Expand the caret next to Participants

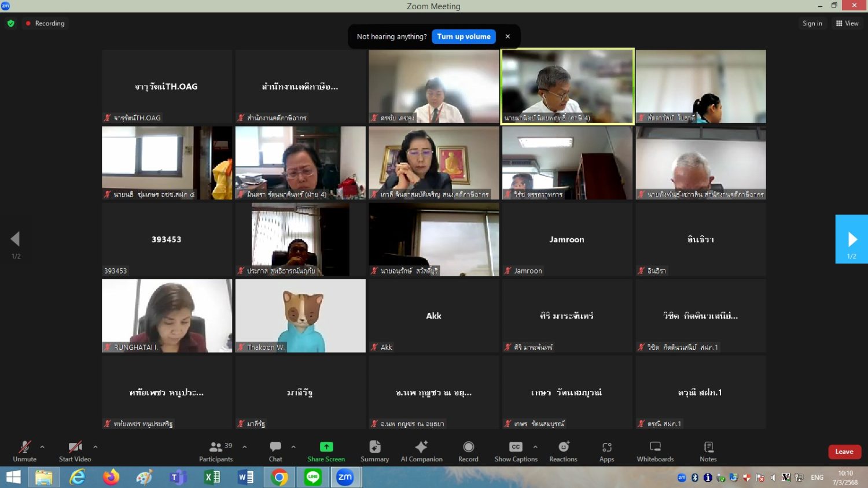[245, 447]
